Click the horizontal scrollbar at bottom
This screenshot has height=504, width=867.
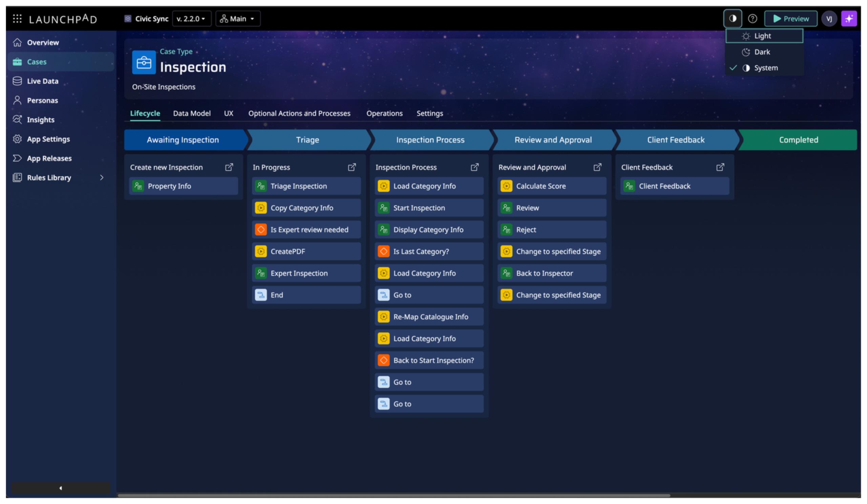coord(394,496)
